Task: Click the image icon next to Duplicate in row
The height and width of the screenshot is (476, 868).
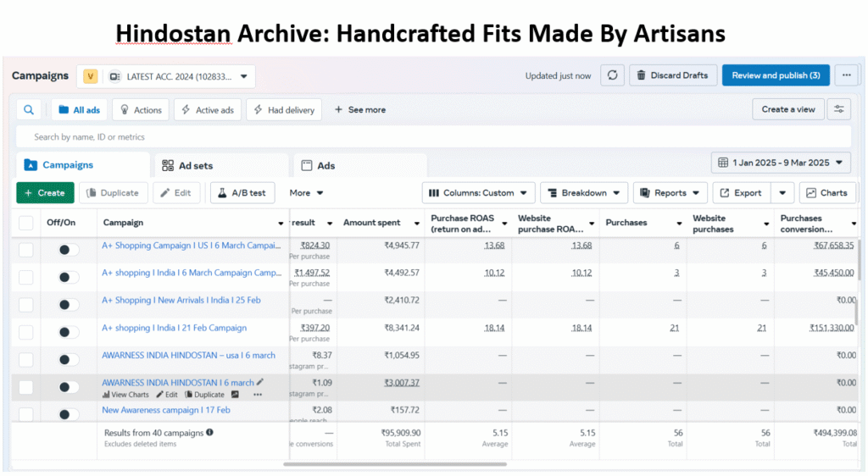Action: [235, 395]
